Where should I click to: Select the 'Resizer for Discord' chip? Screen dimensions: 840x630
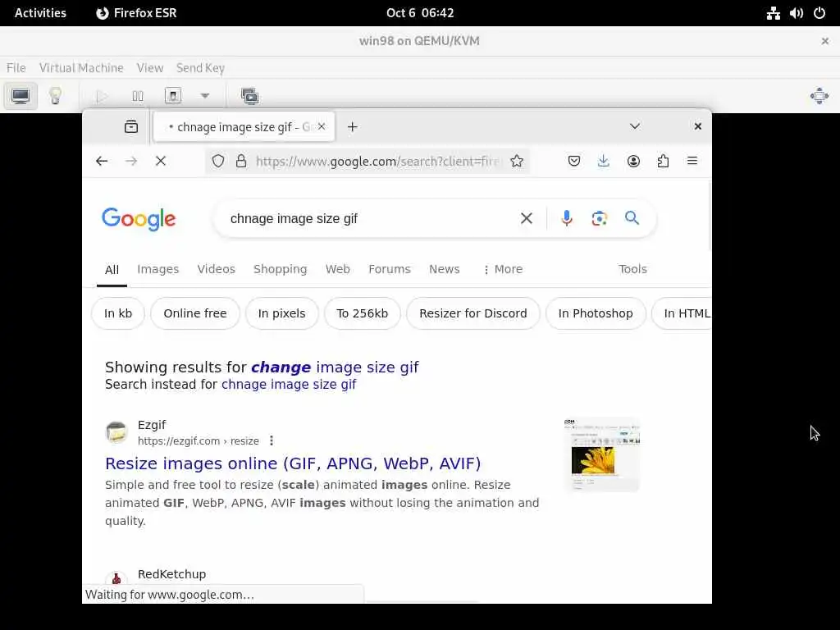[x=473, y=313]
